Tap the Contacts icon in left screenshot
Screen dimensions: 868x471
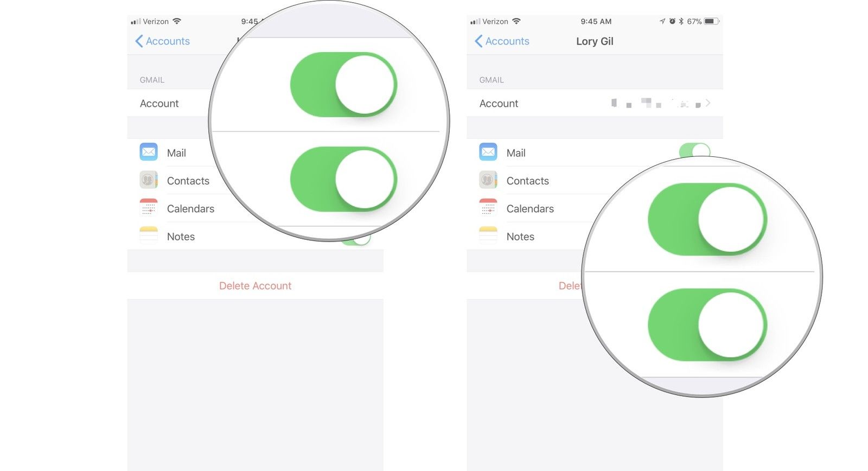point(148,180)
